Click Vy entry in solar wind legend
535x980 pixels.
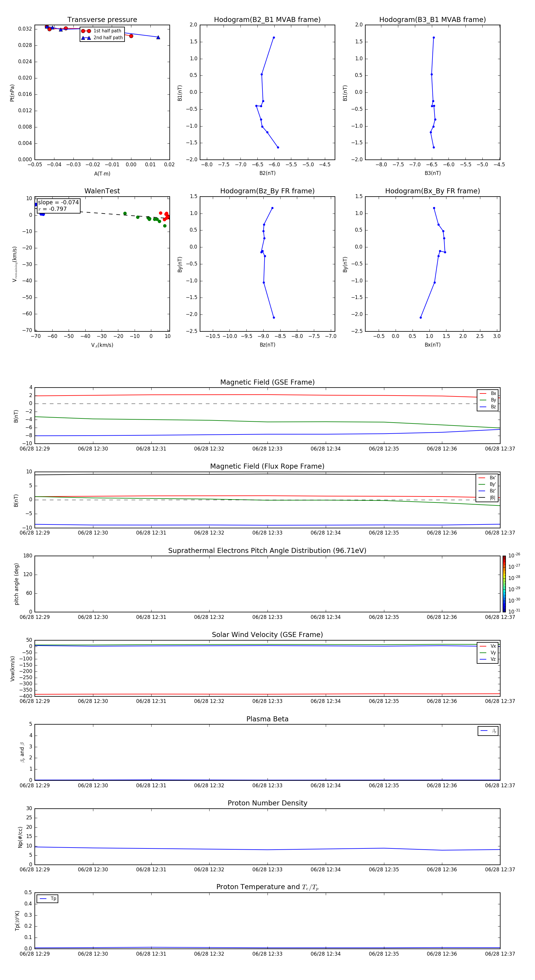point(488,652)
